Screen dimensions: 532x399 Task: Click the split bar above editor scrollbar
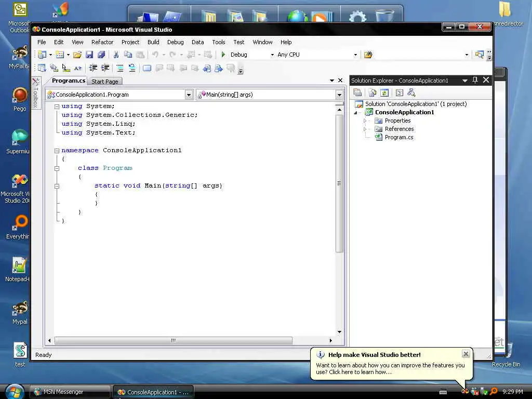339,104
